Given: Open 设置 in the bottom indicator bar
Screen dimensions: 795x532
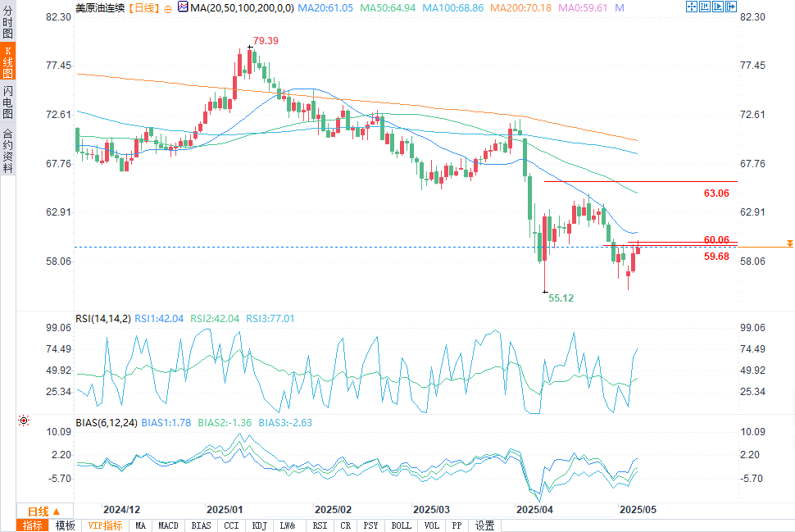Looking at the screenshot, I should 484,525.
